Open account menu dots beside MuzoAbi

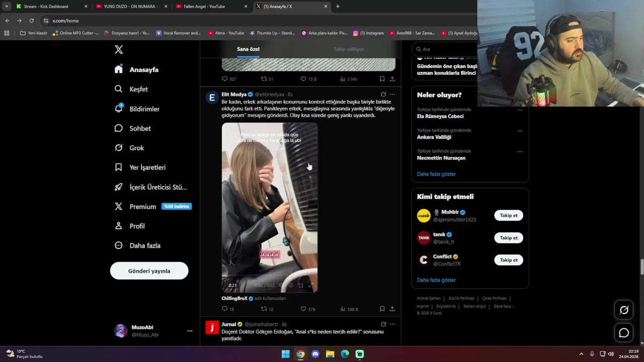[x=190, y=331]
